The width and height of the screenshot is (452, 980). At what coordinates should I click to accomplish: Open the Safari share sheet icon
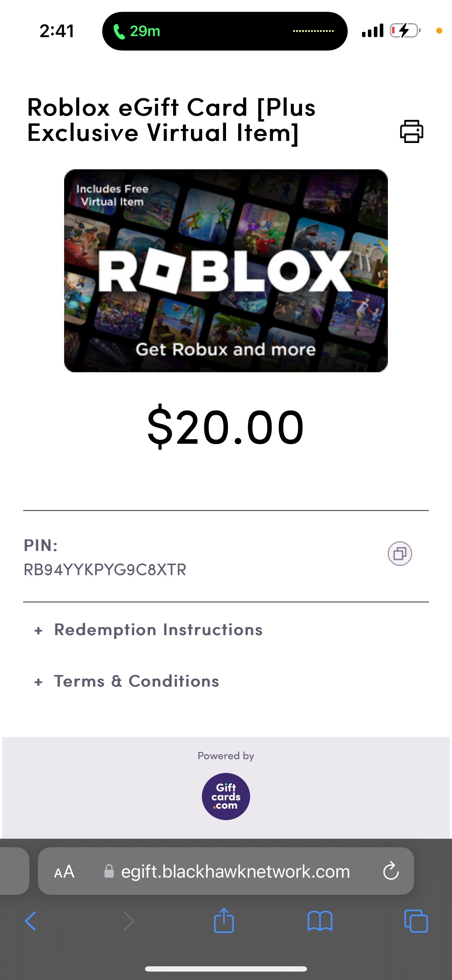[224, 921]
